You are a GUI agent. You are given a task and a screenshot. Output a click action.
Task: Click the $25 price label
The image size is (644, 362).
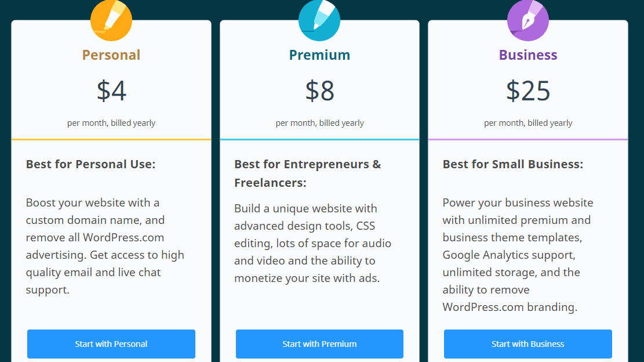[528, 91]
